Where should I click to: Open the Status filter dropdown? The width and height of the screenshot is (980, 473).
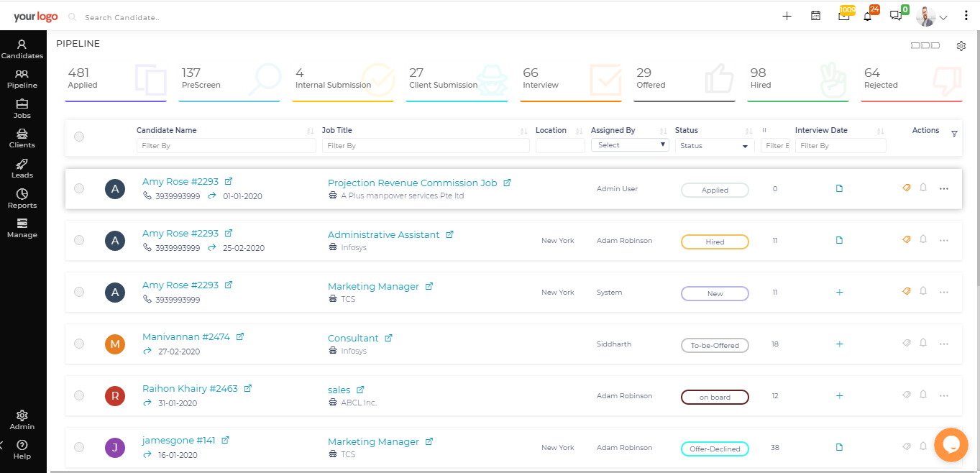tap(714, 145)
